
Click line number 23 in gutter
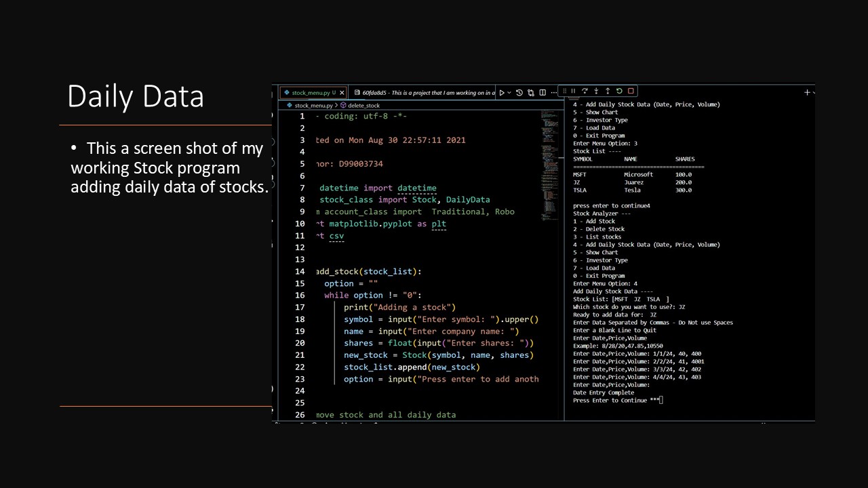click(x=300, y=379)
